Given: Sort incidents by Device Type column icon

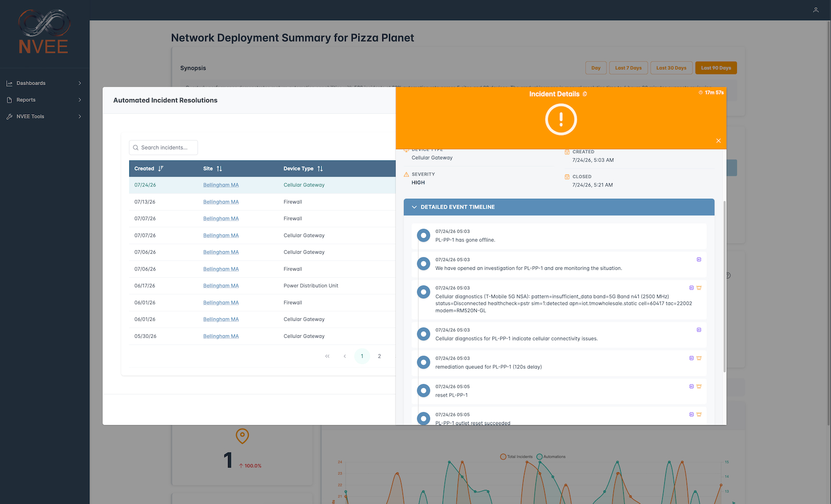Looking at the screenshot, I should (320, 169).
